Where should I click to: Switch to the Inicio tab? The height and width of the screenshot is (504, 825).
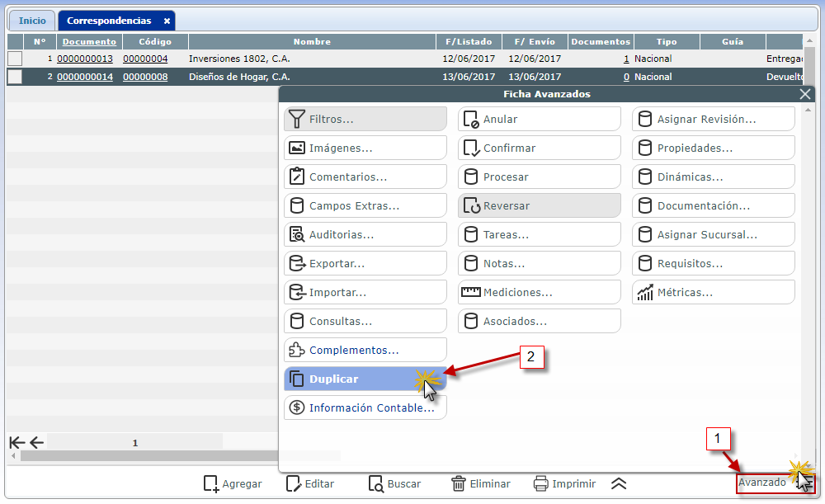(32, 21)
